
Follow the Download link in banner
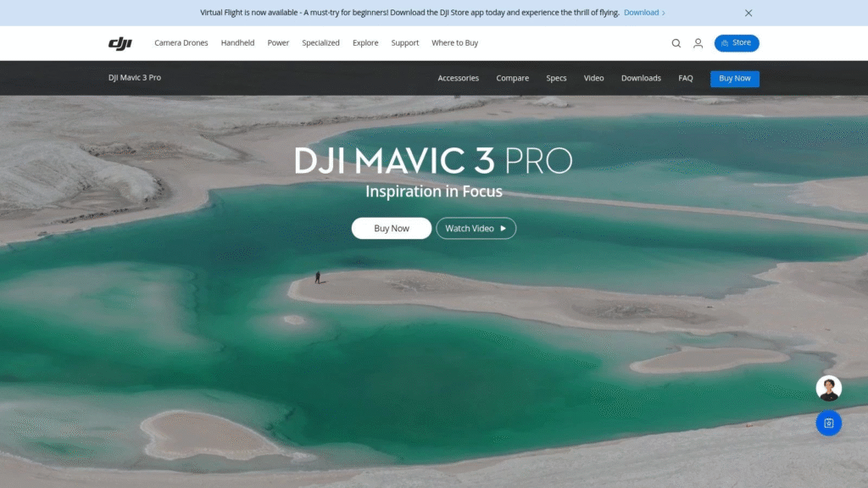[644, 13]
